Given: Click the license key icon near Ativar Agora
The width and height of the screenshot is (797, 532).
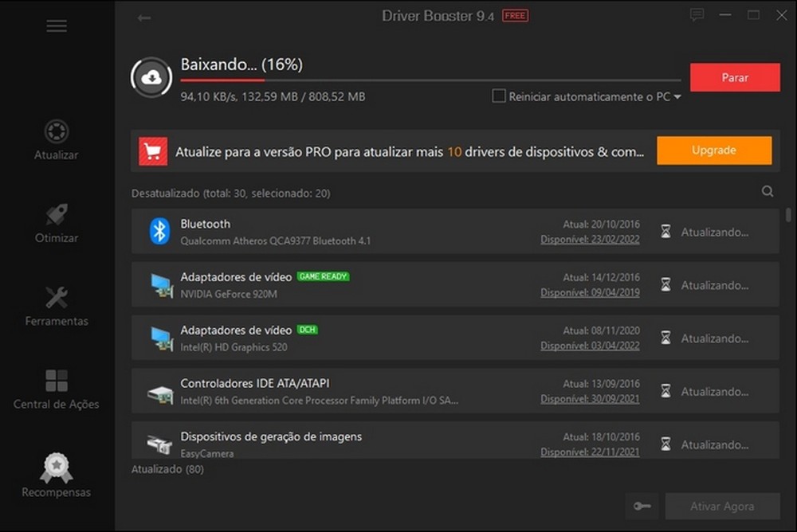Looking at the screenshot, I should click(642, 506).
